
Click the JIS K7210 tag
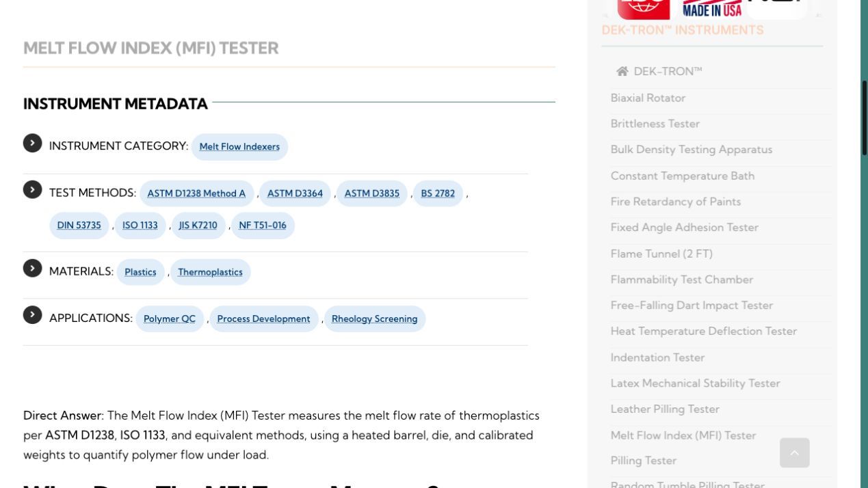coord(198,226)
